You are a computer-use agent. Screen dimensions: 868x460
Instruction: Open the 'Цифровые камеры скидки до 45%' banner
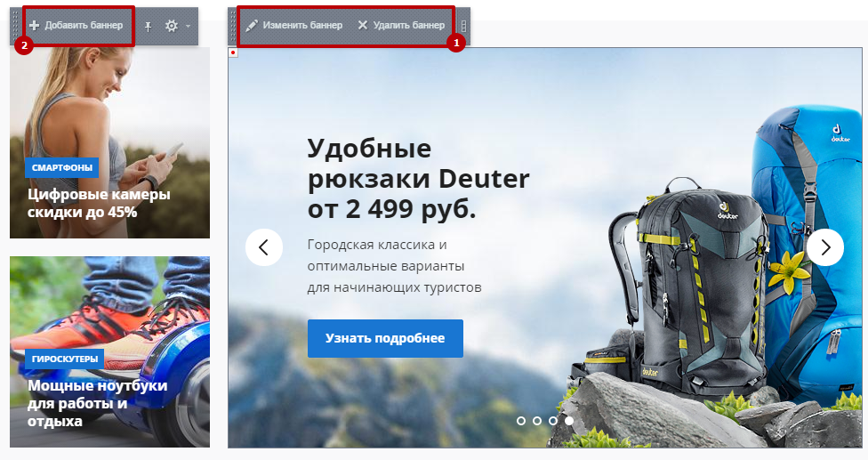109,143
